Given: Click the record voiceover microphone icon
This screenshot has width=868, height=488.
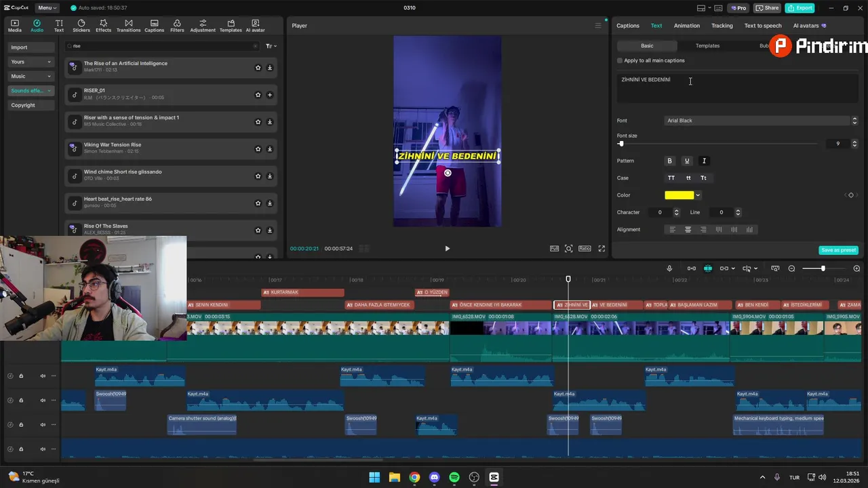Looking at the screenshot, I should coord(669,268).
